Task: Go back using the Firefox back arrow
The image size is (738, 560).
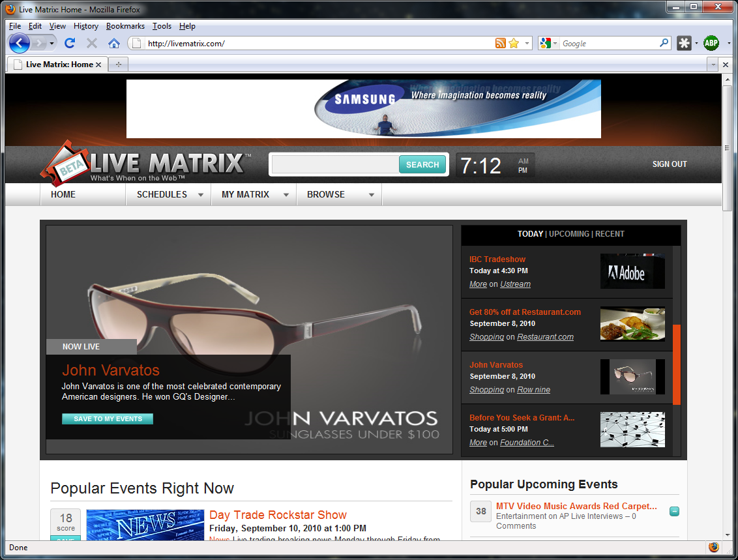Action: click(x=20, y=43)
